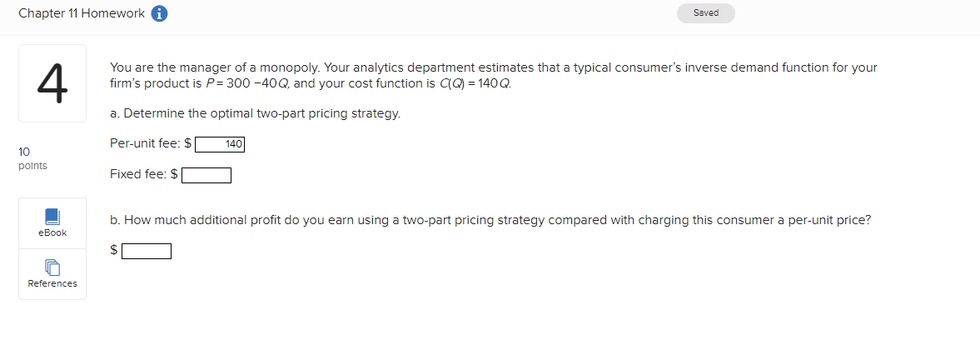
Task: Click the 'Per-unit fee: $' label
Action: pyautogui.click(x=151, y=143)
